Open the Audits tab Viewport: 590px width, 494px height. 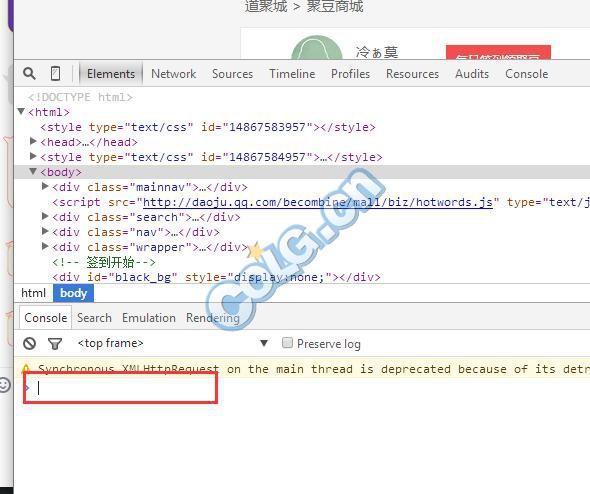pos(472,74)
